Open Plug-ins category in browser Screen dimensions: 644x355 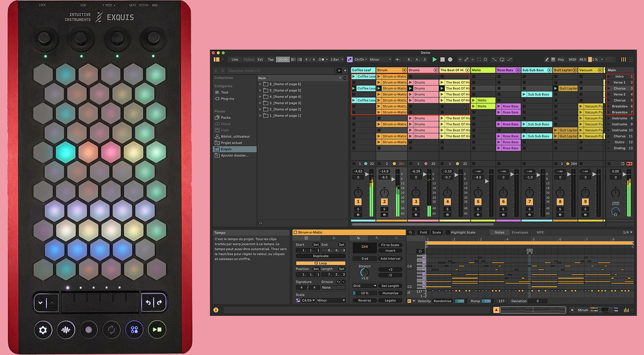tap(227, 99)
